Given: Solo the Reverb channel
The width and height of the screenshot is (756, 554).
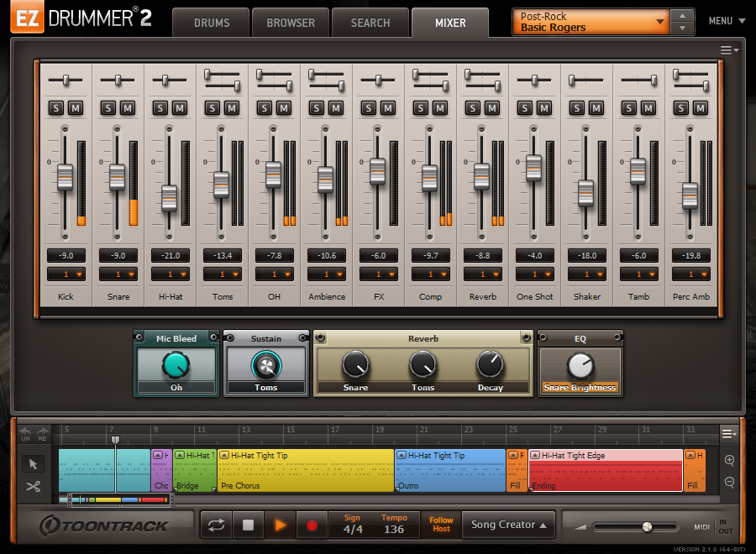Looking at the screenshot, I should tap(472, 108).
